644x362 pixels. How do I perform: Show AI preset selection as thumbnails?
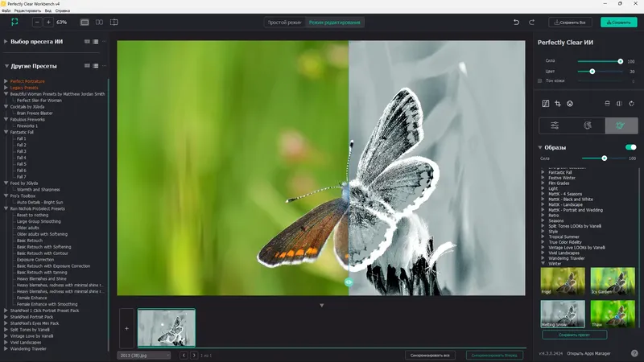tap(87, 42)
